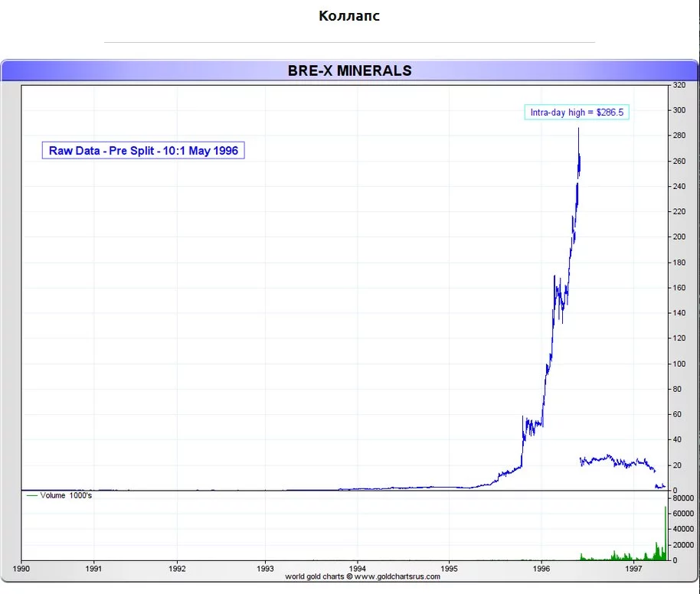
Task: Click the 60 price axis label
Action: 677,414
